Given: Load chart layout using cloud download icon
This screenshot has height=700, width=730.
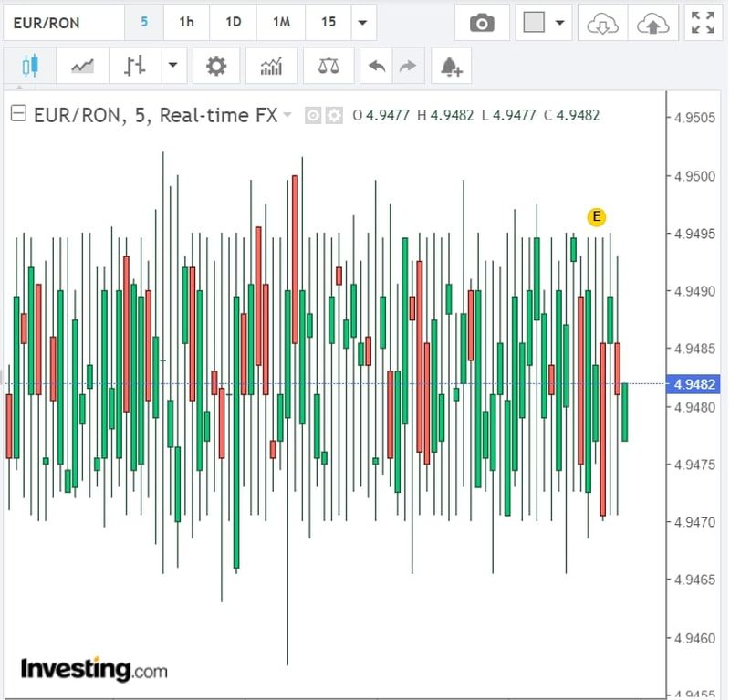Looking at the screenshot, I should pyautogui.click(x=602, y=23).
